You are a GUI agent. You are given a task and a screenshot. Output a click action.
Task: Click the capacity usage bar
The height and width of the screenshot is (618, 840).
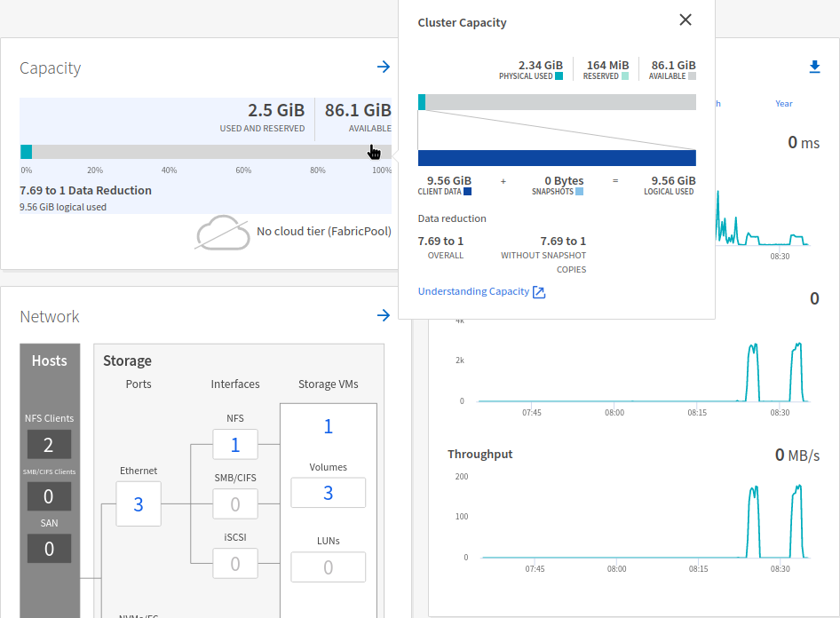tap(206, 152)
